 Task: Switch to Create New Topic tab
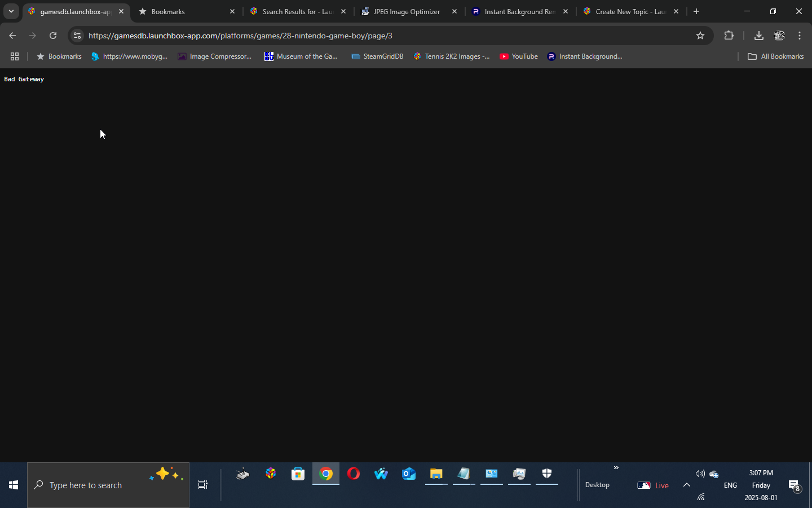[x=631, y=11]
